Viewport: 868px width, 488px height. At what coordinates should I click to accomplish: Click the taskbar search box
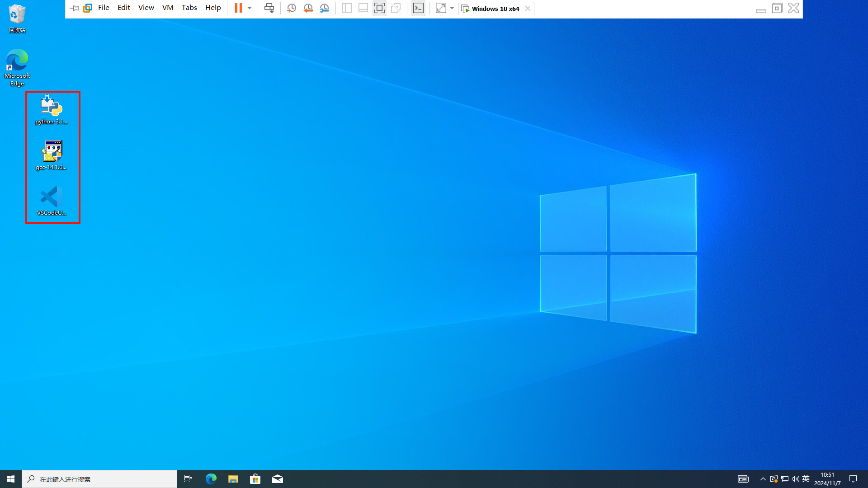tap(99, 479)
